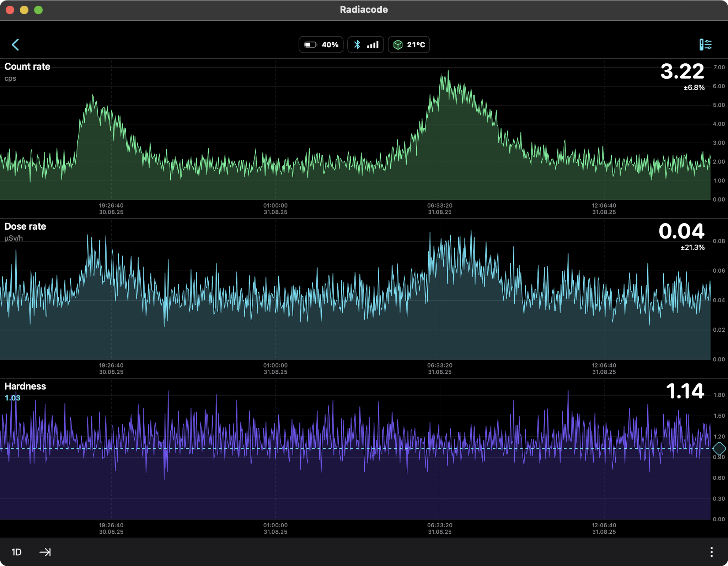
Task: Click the Dose rate chart title
Action: (25, 226)
